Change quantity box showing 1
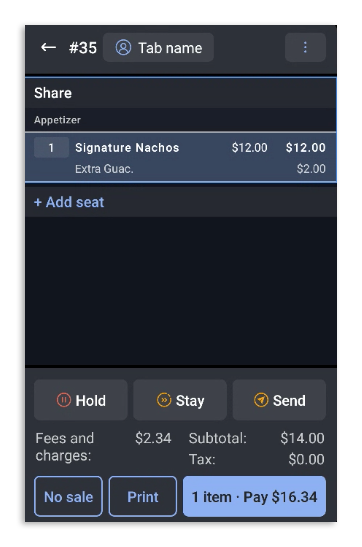The width and height of the screenshot is (362, 547). click(x=51, y=148)
